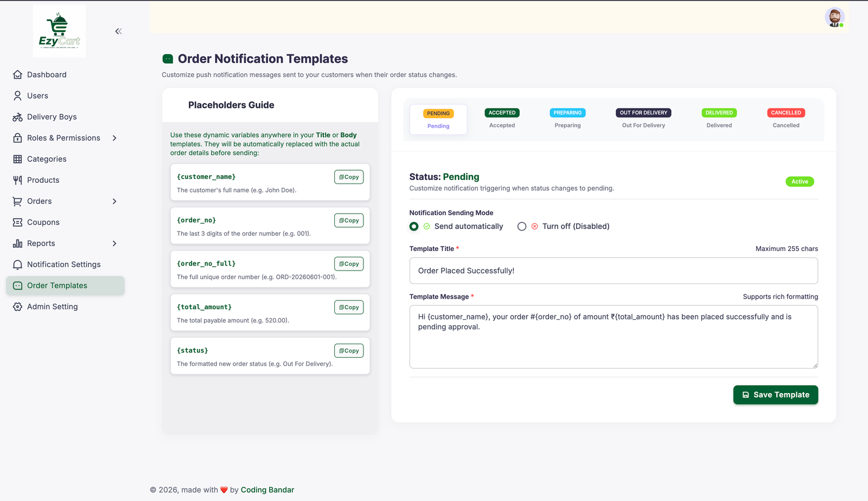868x501 pixels.
Task: Switch to the Accepted status tab
Action: point(502,119)
